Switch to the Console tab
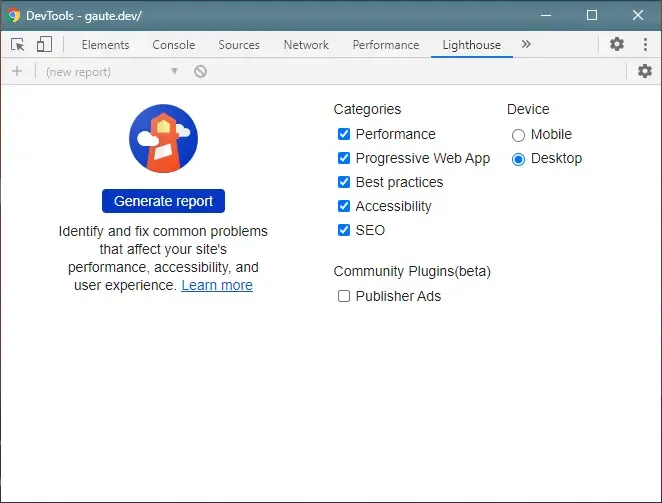This screenshot has height=503, width=662. pyautogui.click(x=174, y=45)
